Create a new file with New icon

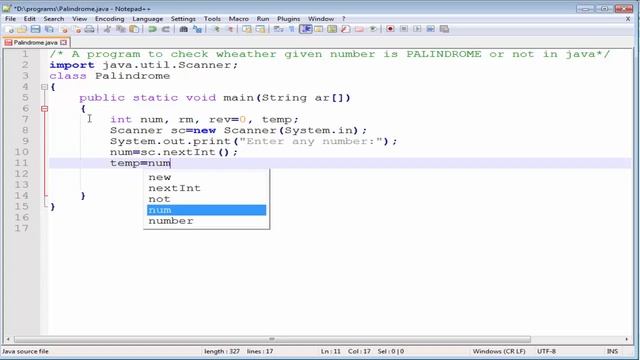pyautogui.click(x=9, y=29)
